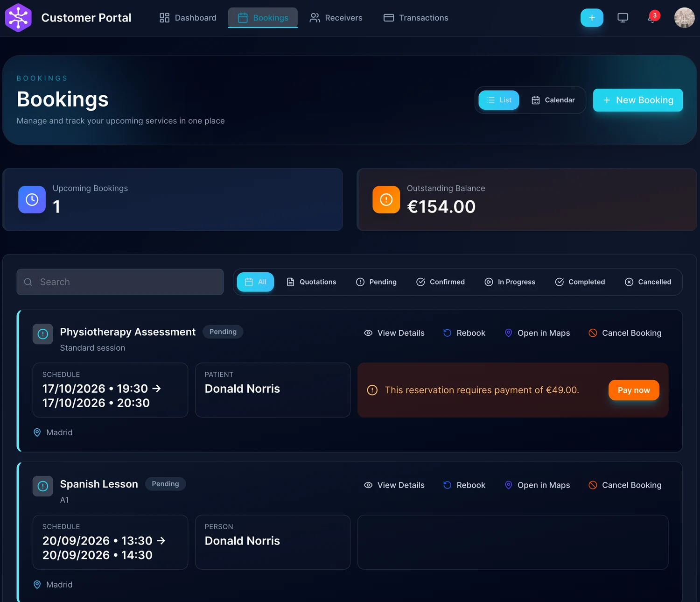Image resolution: width=700 pixels, height=602 pixels.
Task: Open the monitor display icon in header
Action: click(623, 18)
